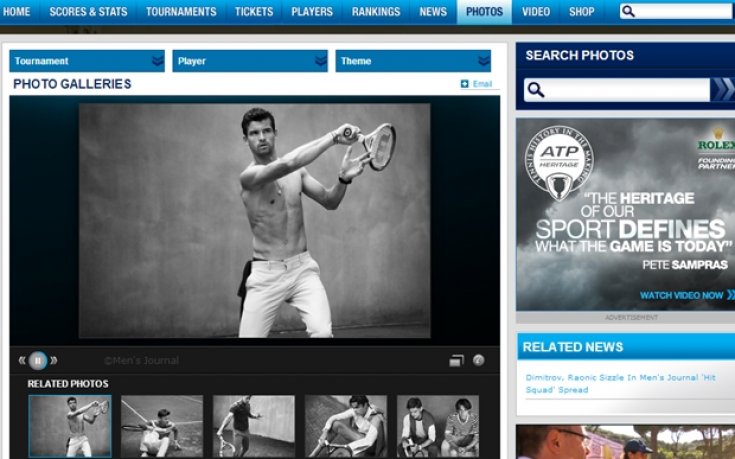
Task: Switch to the Rankings tab
Action: 376,12
